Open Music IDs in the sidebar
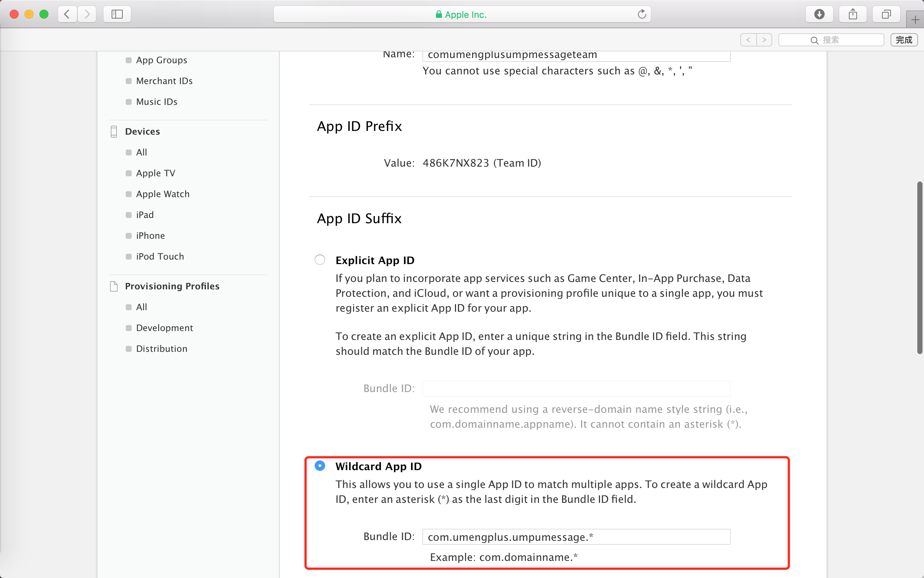924x578 pixels. click(157, 102)
